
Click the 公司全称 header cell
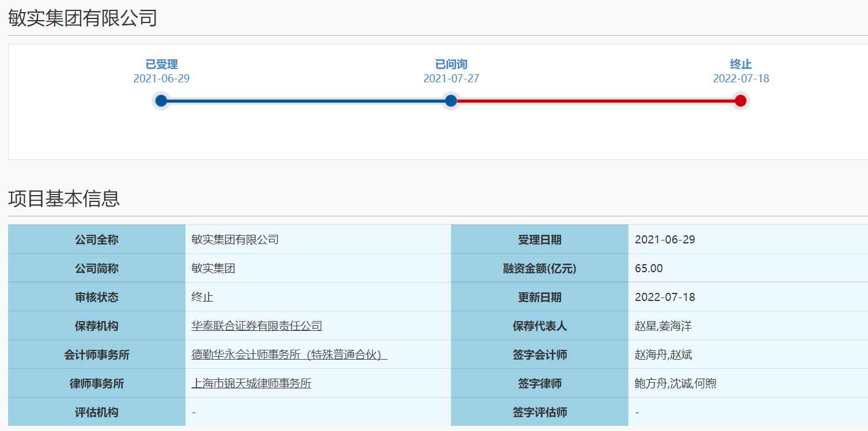[97, 239]
